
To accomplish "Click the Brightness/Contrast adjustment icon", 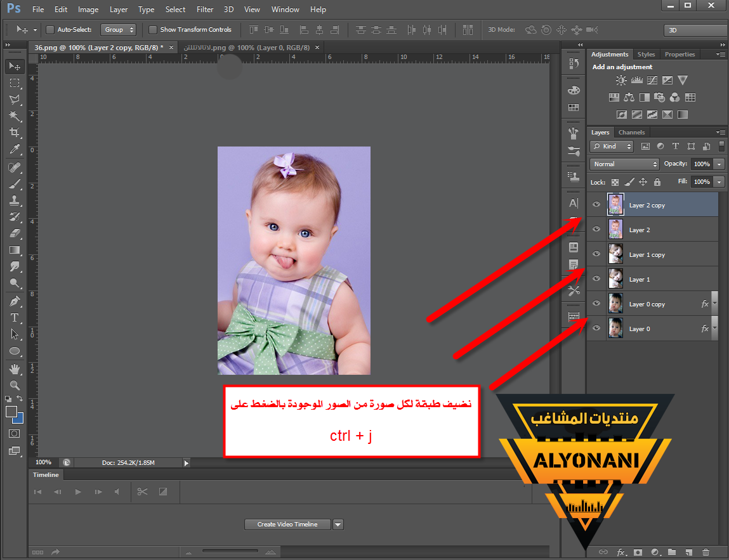I will click(x=621, y=81).
